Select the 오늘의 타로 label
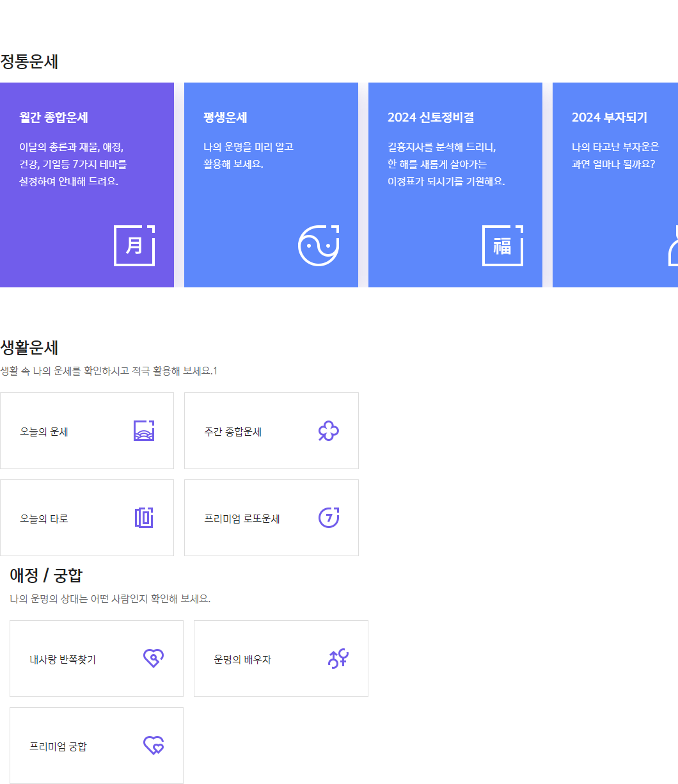 pos(44,519)
